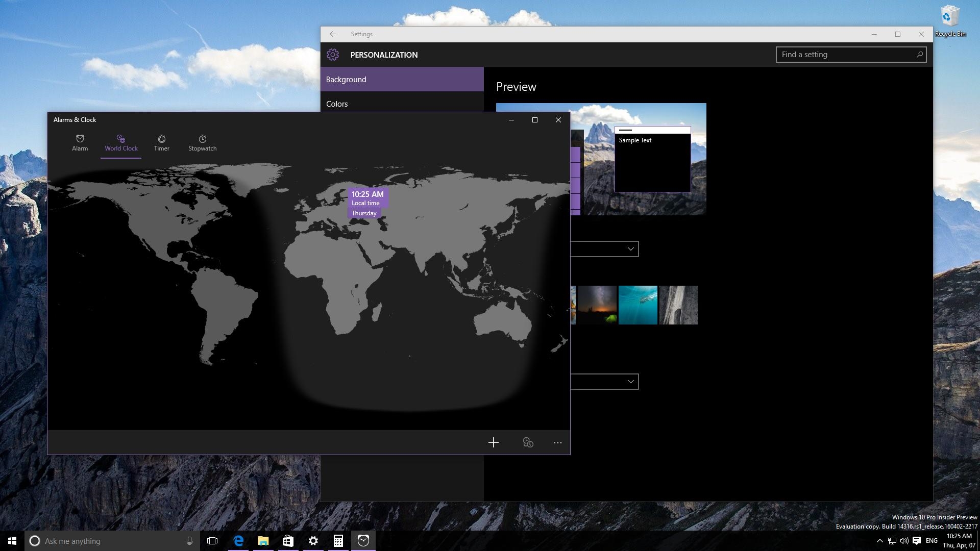Viewport: 980px width, 551px height.
Task: Open the Alarm tab
Action: pos(80,143)
